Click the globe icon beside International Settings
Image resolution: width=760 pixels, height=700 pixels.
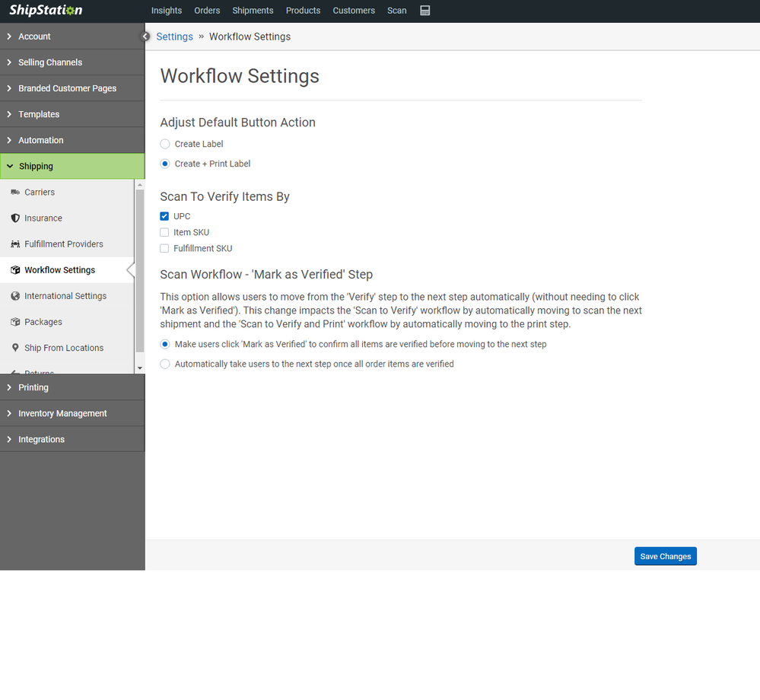15,296
